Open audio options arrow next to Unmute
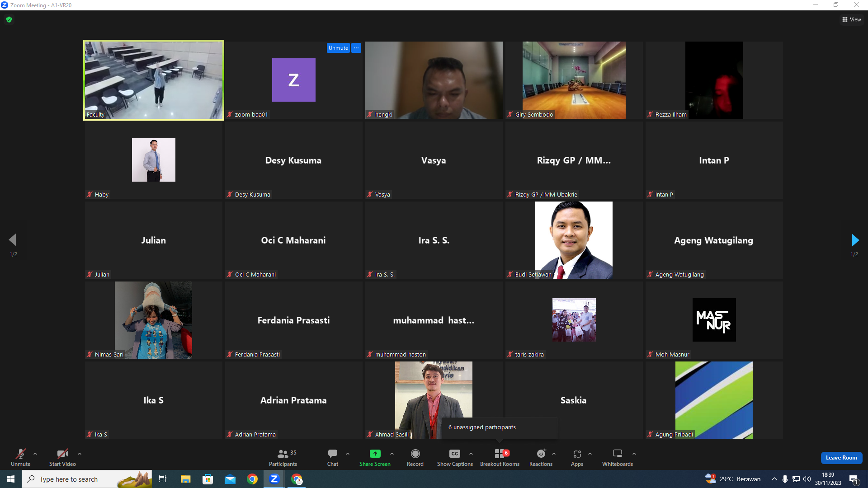Viewport: 868px width, 488px height. coord(35,454)
